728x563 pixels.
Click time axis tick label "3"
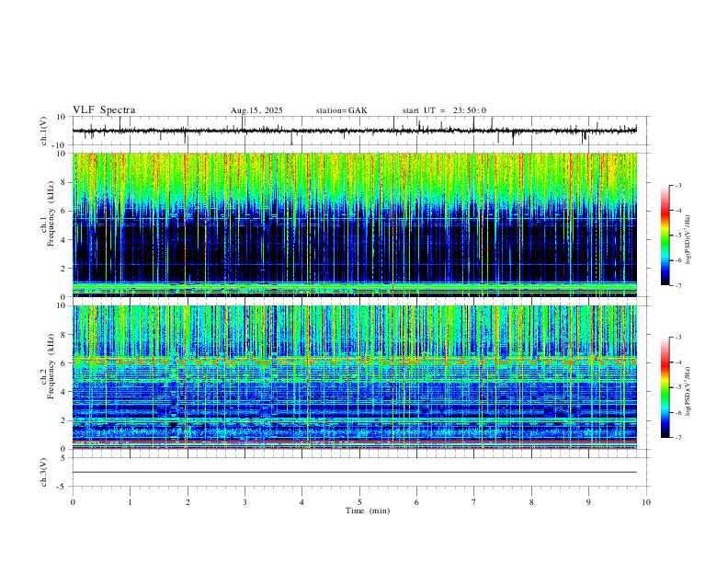[245, 502]
